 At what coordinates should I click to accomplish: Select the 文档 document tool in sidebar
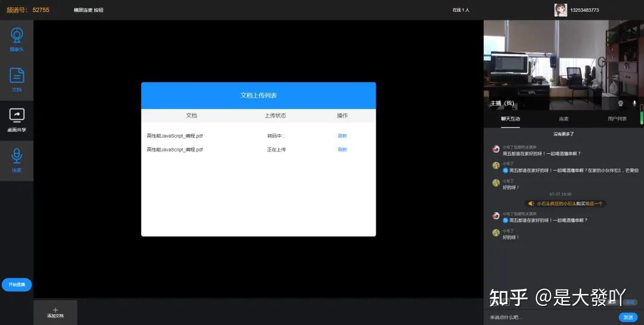tap(17, 80)
